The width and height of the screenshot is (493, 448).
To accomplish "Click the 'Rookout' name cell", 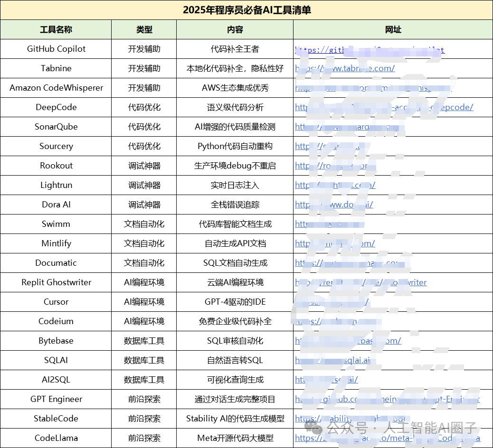I will tap(56, 166).
